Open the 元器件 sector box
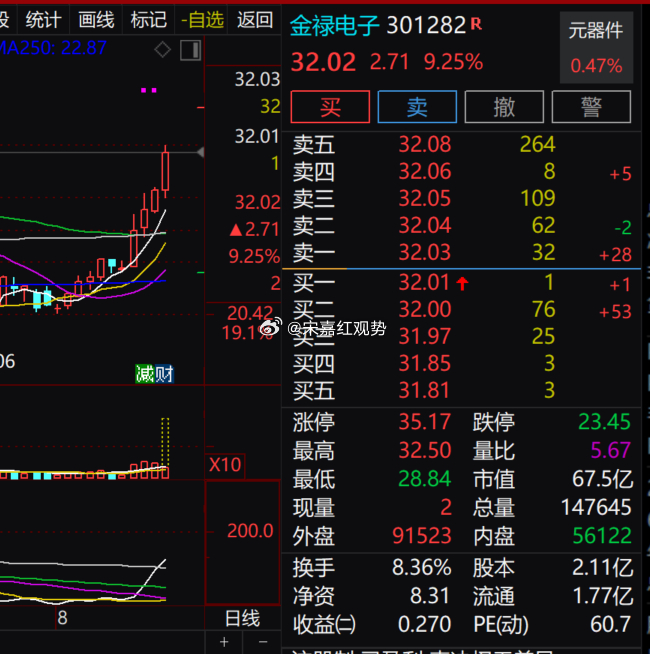The width and height of the screenshot is (650, 654). (596, 48)
